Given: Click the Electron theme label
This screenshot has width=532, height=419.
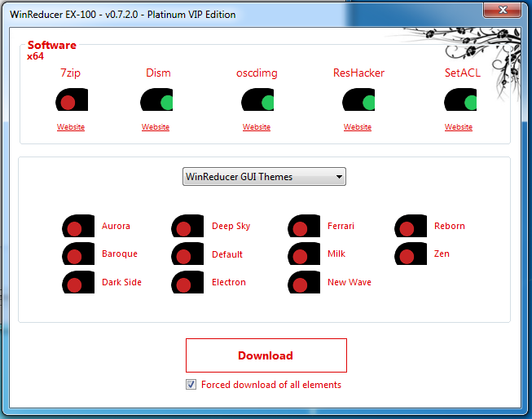Looking at the screenshot, I should (229, 282).
